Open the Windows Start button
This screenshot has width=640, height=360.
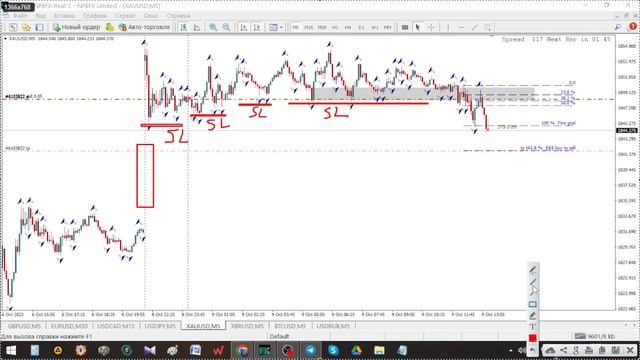pyautogui.click(x=11, y=350)
